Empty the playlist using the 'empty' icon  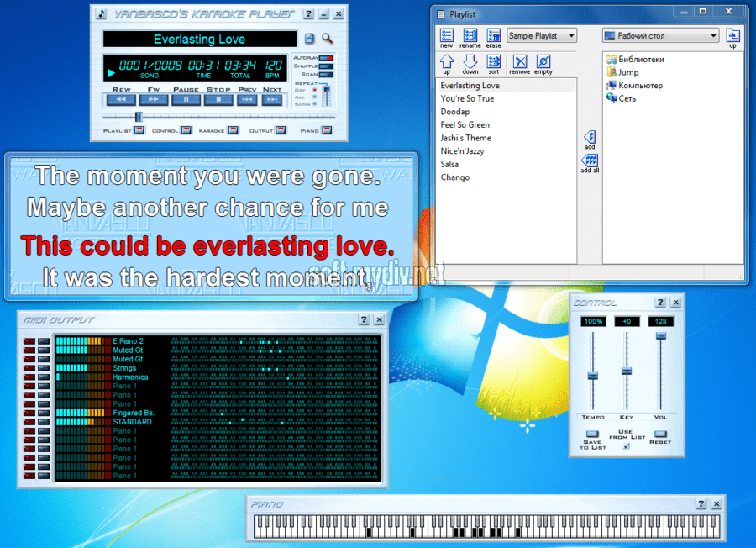pos(543,61)
